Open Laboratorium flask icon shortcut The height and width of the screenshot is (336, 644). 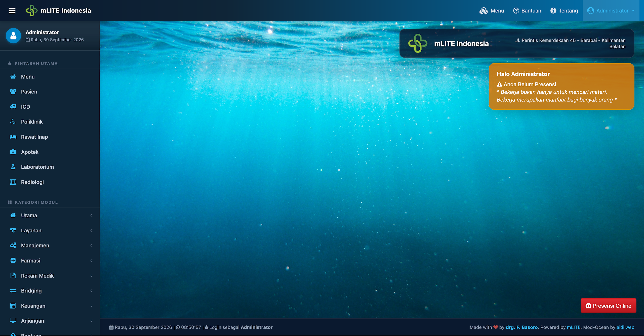(x=13, y=167)
